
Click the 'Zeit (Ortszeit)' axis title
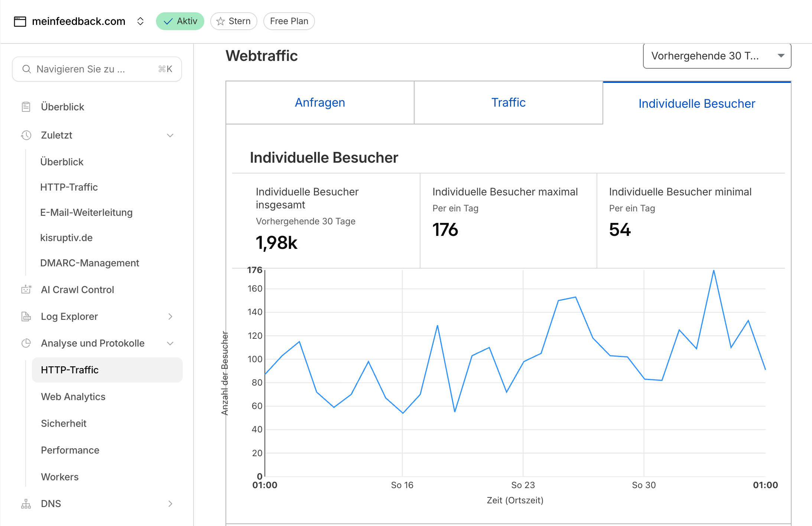[x=515, y=500]
